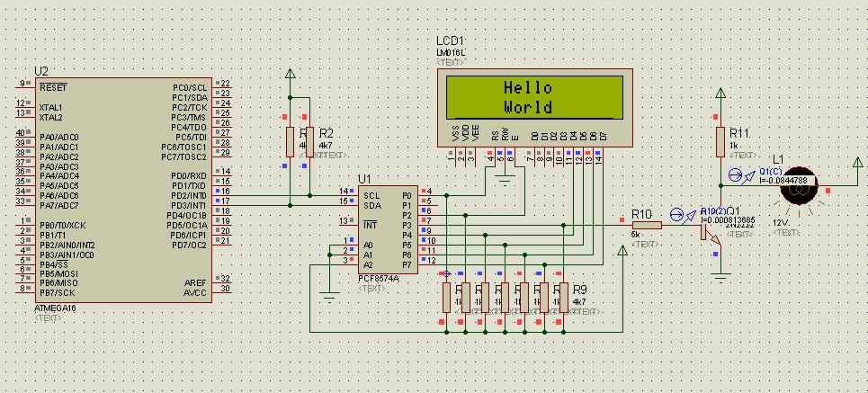
Task: Click the RESET pin label on U2
Action: 53,87
